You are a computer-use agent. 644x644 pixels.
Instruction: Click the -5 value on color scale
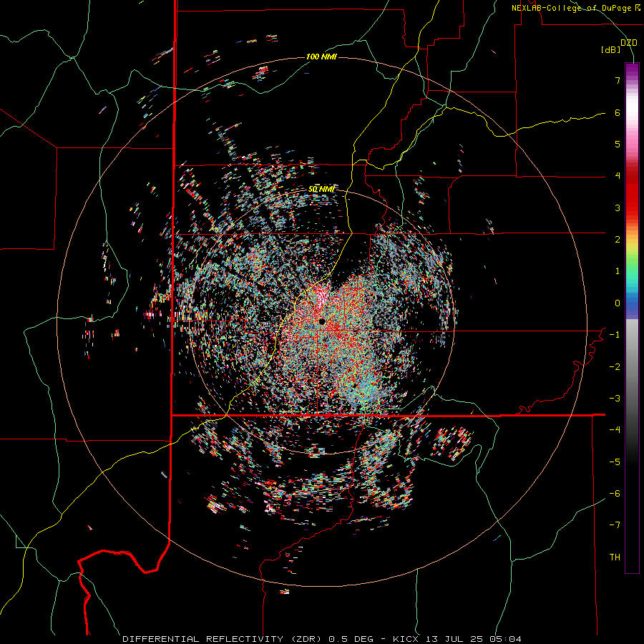coord(615,462)
